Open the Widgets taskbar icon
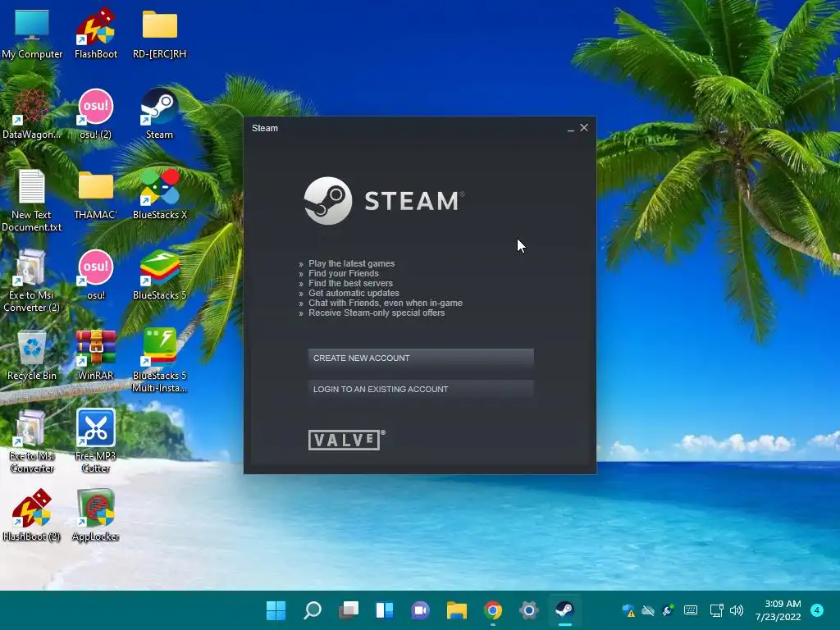The height and width of the screenshot is (630, 840). tap(385, 610)
